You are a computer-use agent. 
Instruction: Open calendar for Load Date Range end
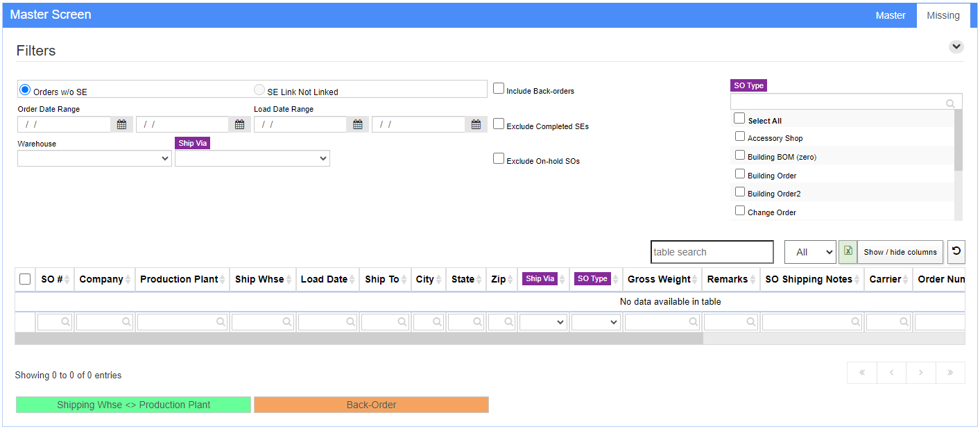[x=476, y=124]
